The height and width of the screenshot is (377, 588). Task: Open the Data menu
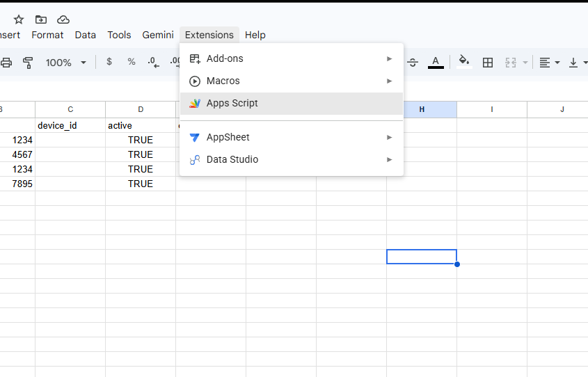pyautogui.click(x=86, y=35)
